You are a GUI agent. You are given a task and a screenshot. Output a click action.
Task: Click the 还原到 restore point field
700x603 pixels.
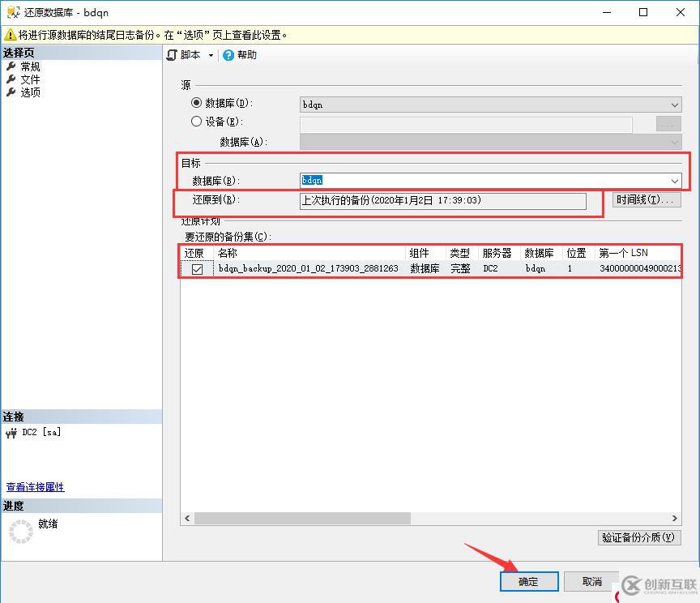tap(443, 200)
